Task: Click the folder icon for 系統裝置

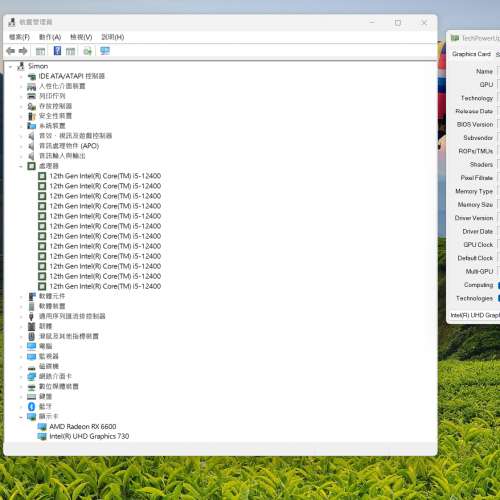Action: click(x=32, y=126)
